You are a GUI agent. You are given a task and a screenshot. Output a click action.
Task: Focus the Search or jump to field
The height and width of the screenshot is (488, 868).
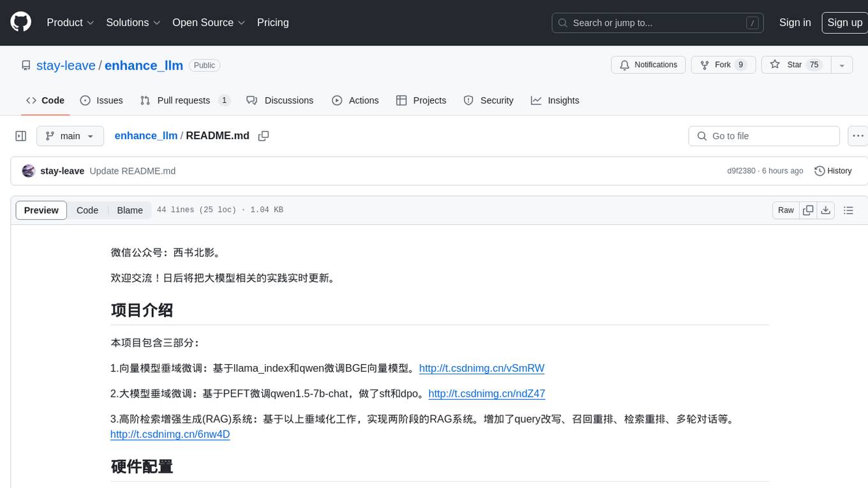(659, 23)
